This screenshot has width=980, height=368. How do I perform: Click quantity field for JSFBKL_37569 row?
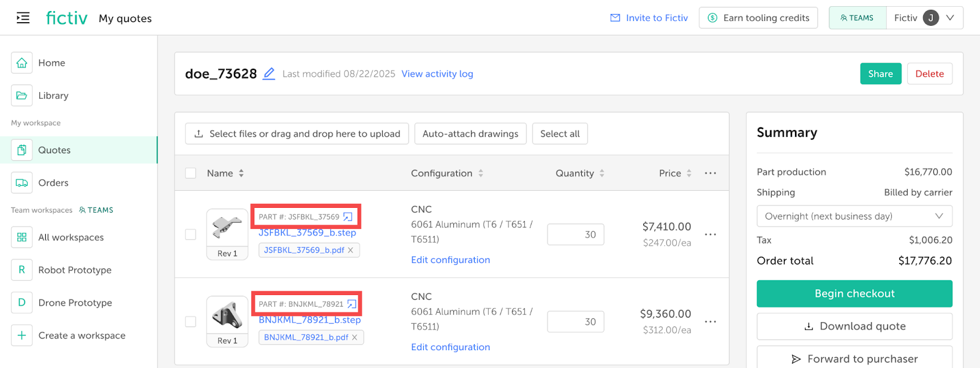(x=576, y=234)
